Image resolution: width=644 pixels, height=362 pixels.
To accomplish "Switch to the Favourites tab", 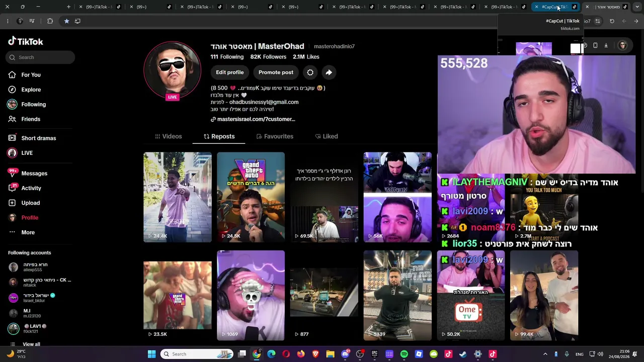I will (275, 136).
